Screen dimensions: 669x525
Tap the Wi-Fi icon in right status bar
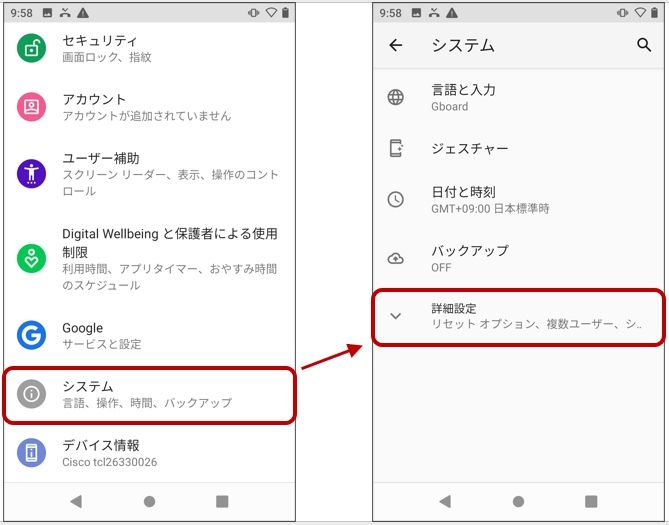coord(640,13)
